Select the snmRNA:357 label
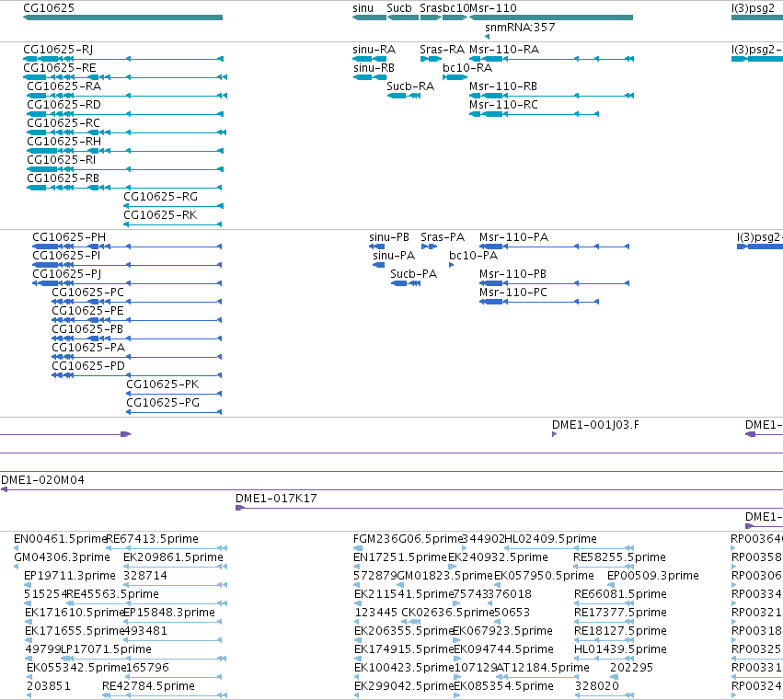 [x=520, y=27]
